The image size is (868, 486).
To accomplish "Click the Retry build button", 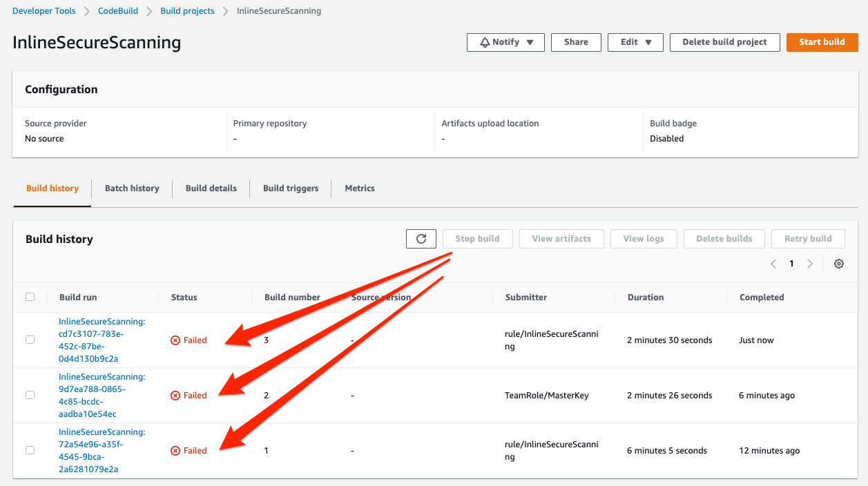I will click(808, 239).
